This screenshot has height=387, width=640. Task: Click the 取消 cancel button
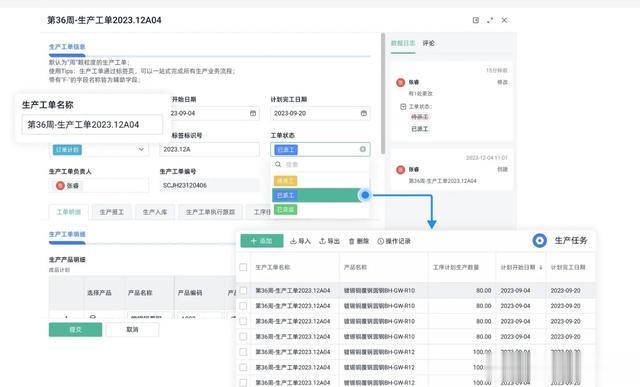pyautogui.click(x=132, y=329)
